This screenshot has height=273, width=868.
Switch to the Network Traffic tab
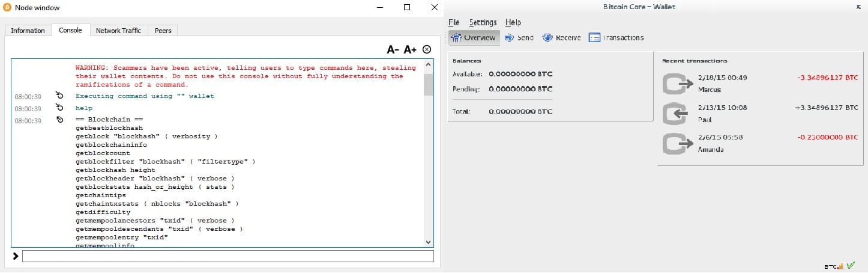tap(118, 30)
